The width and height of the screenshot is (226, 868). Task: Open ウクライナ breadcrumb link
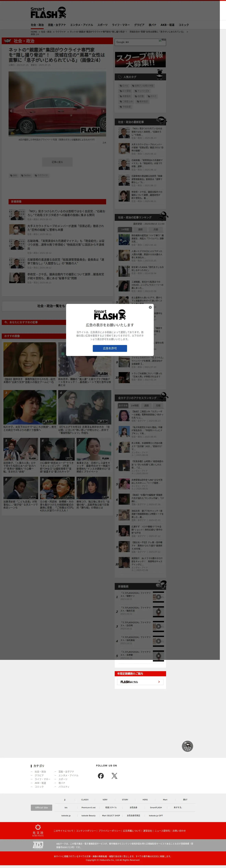click(61, 32)
